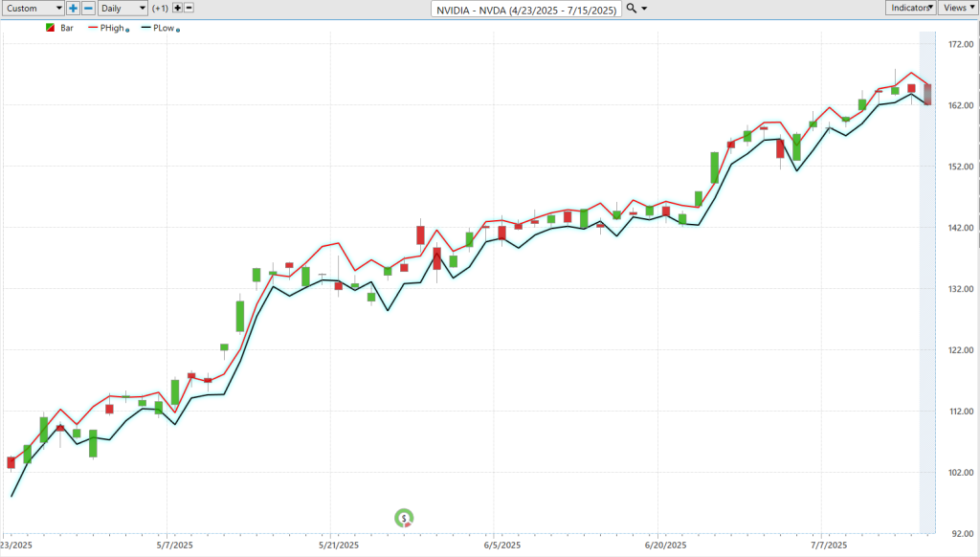
Task: Toggle the PHigh indicator in legend
Action: pos(113,29)
